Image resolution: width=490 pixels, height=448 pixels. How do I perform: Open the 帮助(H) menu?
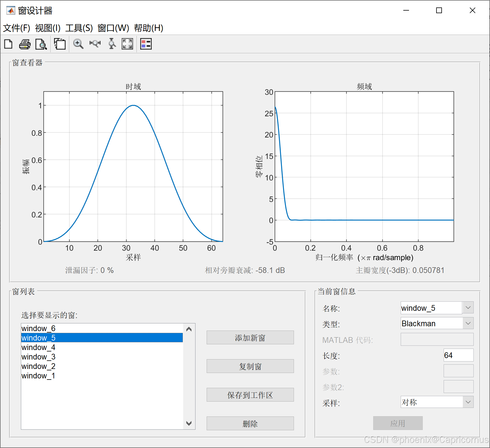pos(149,28)
